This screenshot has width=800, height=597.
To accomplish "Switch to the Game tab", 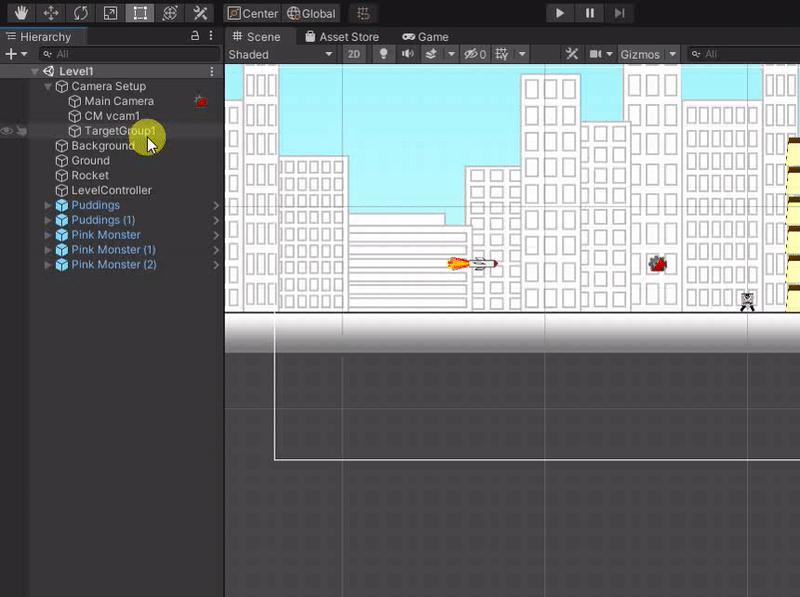I will coord(425,37).
